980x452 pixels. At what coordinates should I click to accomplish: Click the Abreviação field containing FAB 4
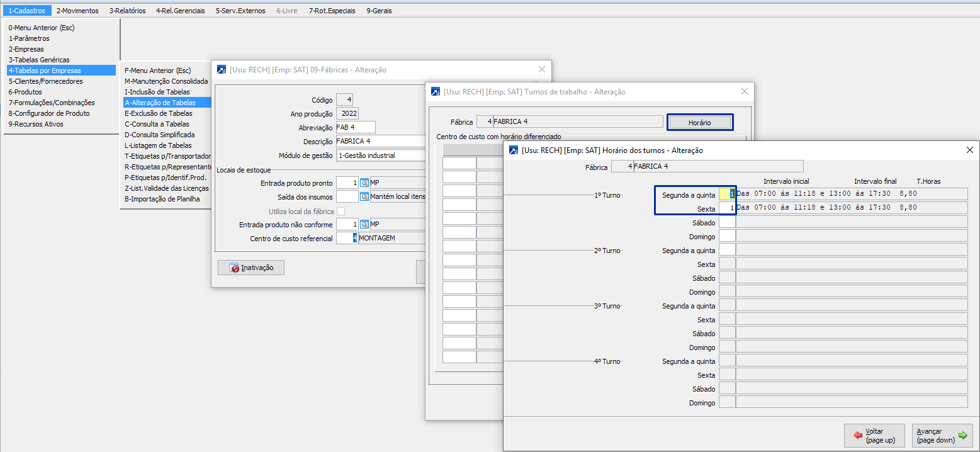click(355, 127)
